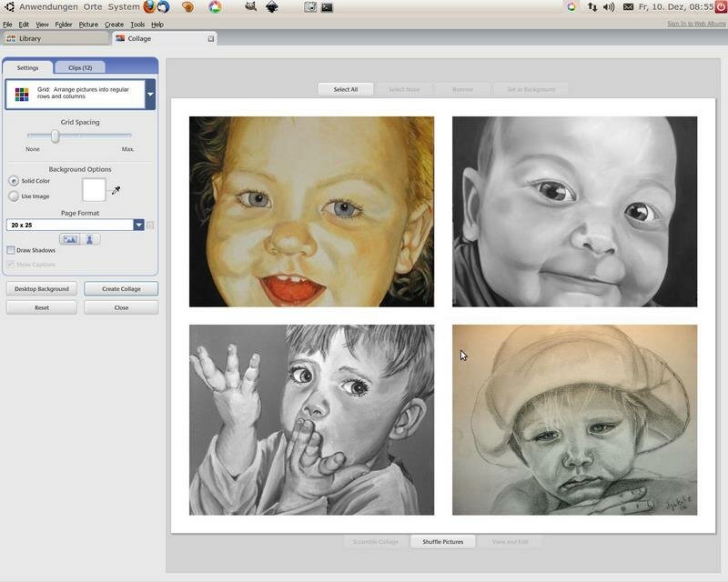Open the Folder menu
The height and width of the screenshot is (582, 728).
[x=63, y=25]
